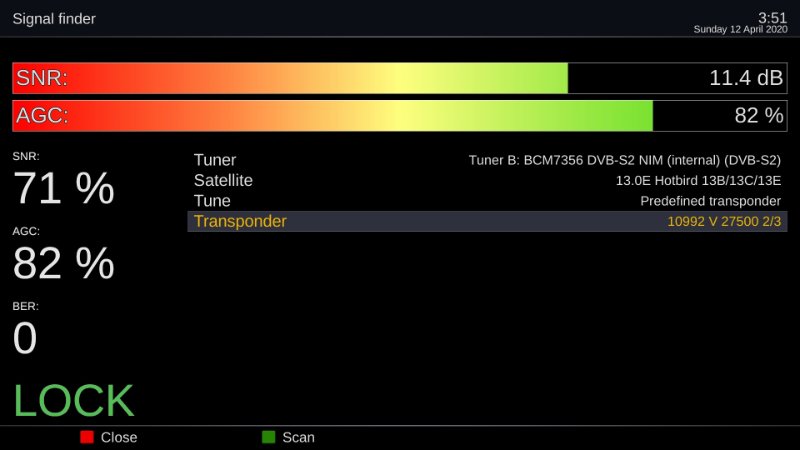The width and height of the screenshot is (800, 450).
Task: Click the Signal finder title
Action: click(x=54, y=19)
